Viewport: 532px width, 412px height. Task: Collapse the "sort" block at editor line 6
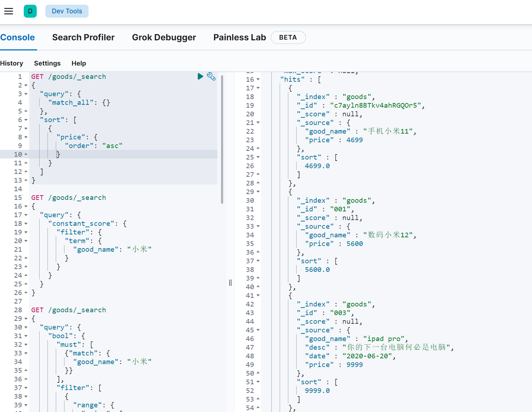click(x=26, y=120)
